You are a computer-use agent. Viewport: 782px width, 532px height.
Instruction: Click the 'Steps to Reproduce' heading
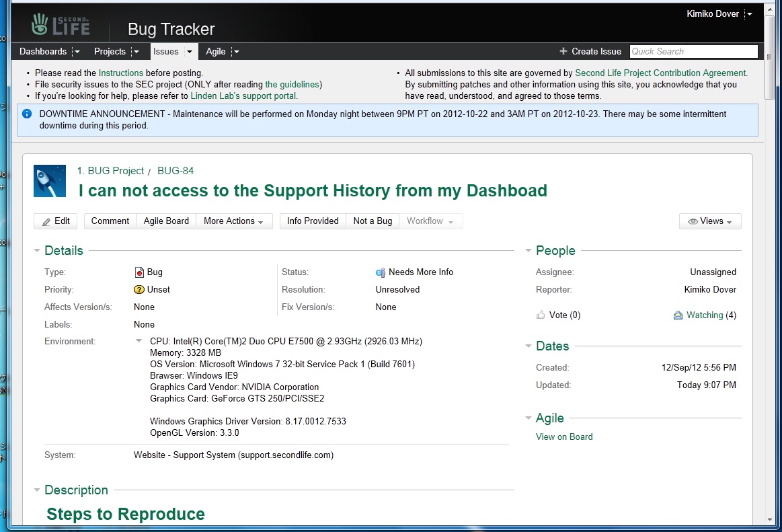[126, 514]
